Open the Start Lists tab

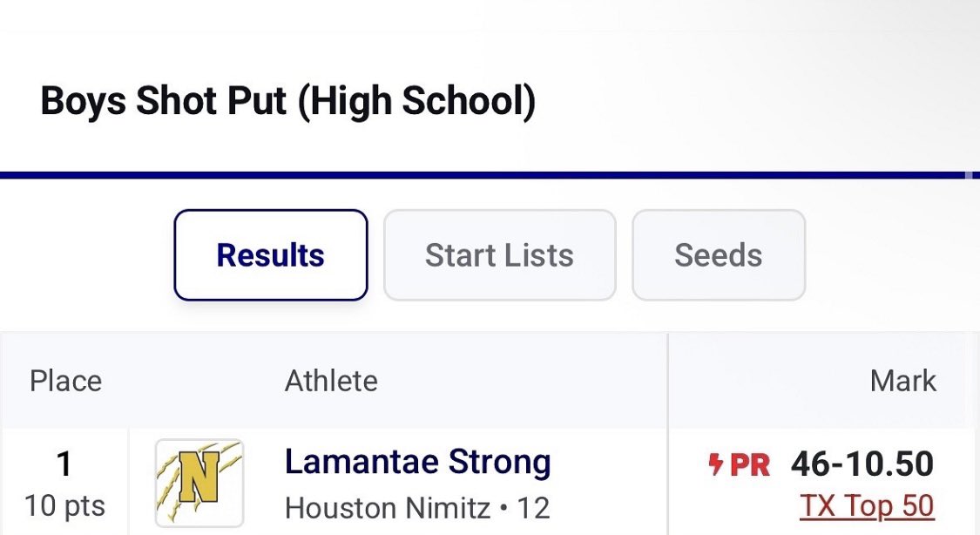click(499, 255)
